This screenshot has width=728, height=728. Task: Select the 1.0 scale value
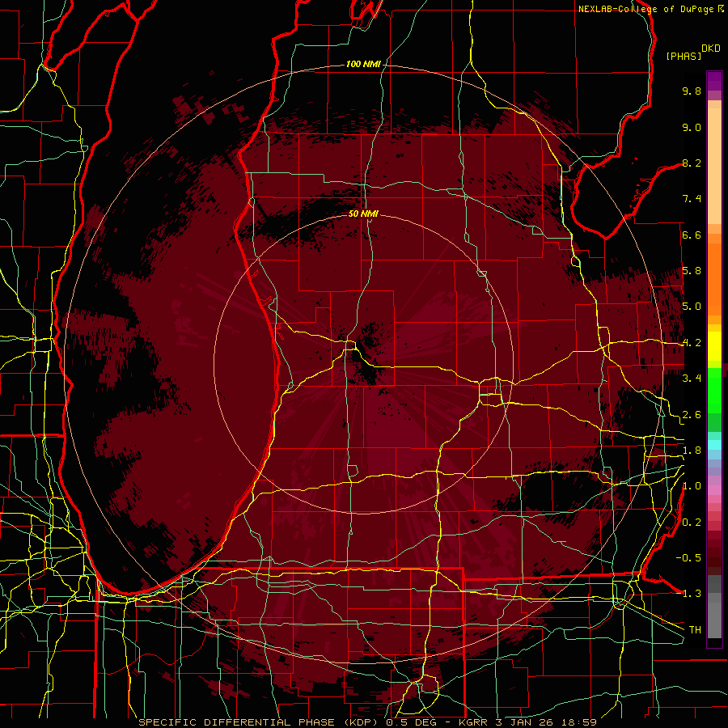(x=692, y=486)
